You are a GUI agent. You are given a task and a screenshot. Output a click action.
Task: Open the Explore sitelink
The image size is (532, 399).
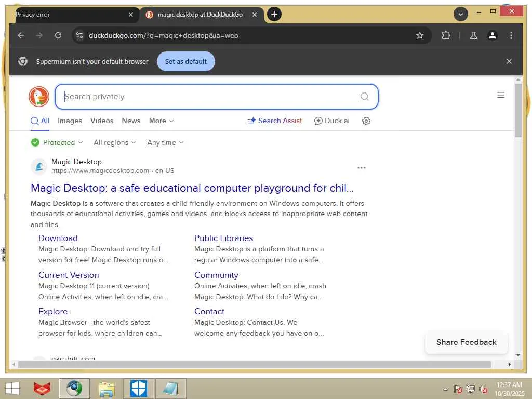(53, 312)
